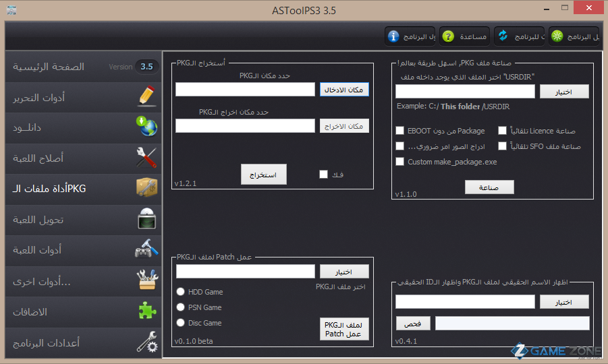
Task: Choose the PSN Game radio option
Action: [x=180, y=307]
